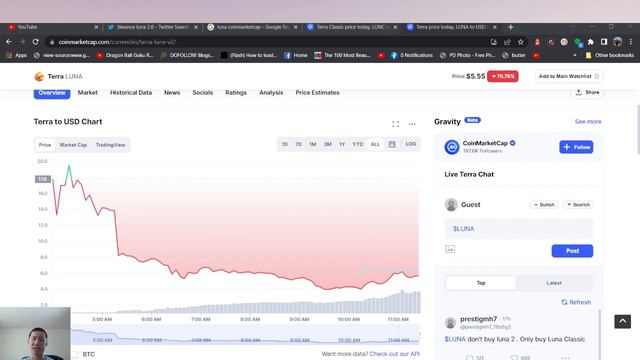Viewport: 640px width, 360px height.
Task: Open the Dragon Ball Goku bookmark
Action: point(125,55)
